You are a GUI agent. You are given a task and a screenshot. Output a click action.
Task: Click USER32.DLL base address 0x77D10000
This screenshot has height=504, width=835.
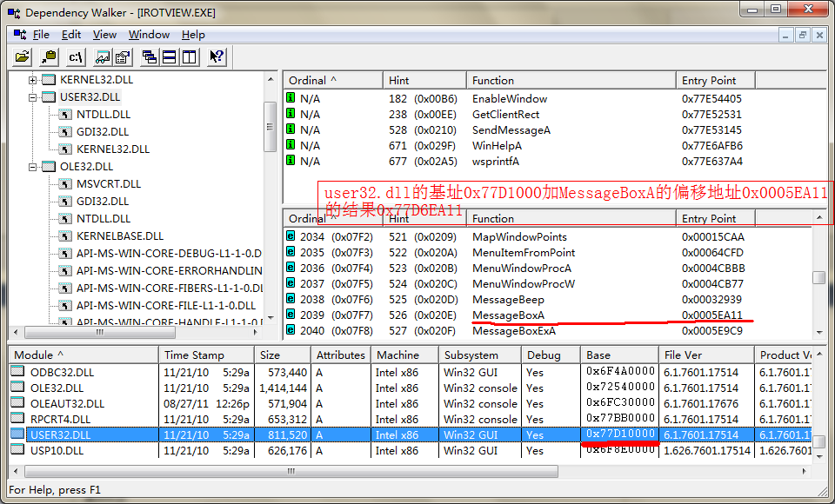click(x=620, y=434)
